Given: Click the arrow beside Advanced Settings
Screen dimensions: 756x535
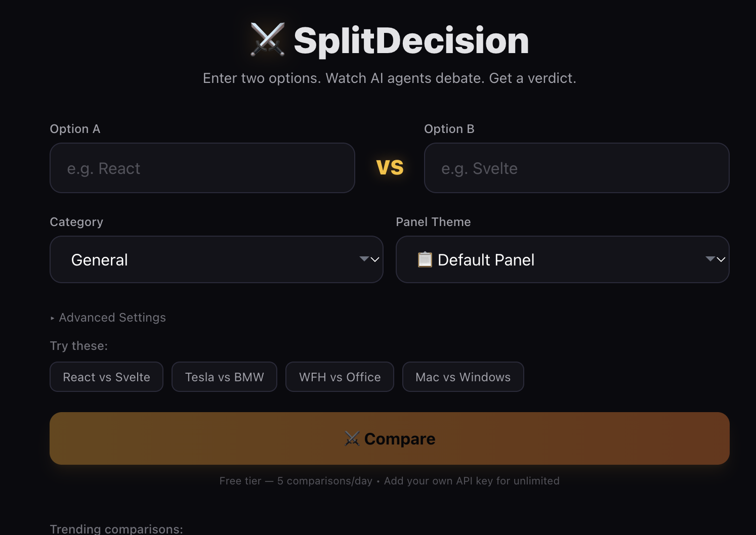Looking at the screenshot, I should [52, 318].
